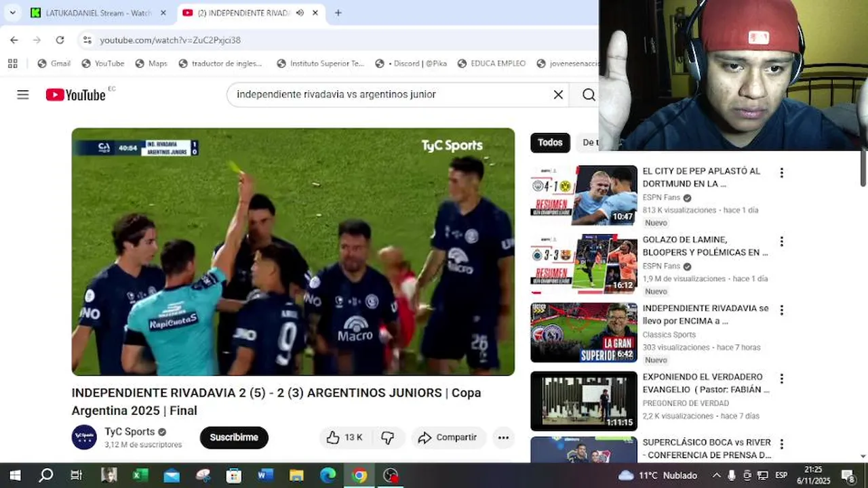
Task: Open options for GOLAZO DE LAMINE video
Action: pyautogui.click(x=781, y=241)
